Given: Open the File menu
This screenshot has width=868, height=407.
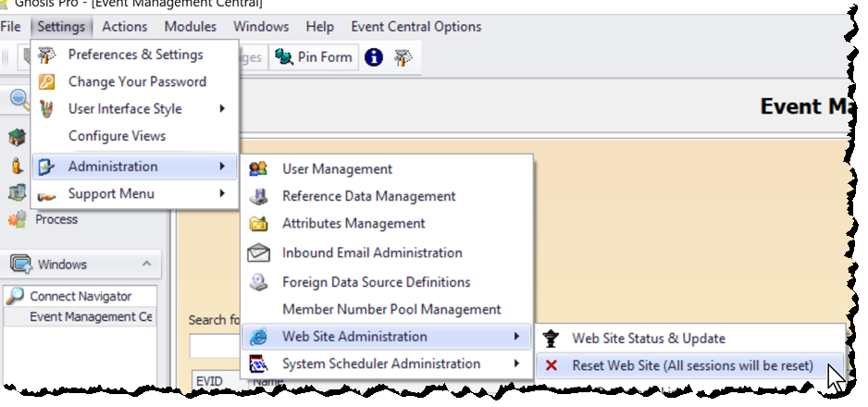Looking at the screenshot, I should click(10, 27).
